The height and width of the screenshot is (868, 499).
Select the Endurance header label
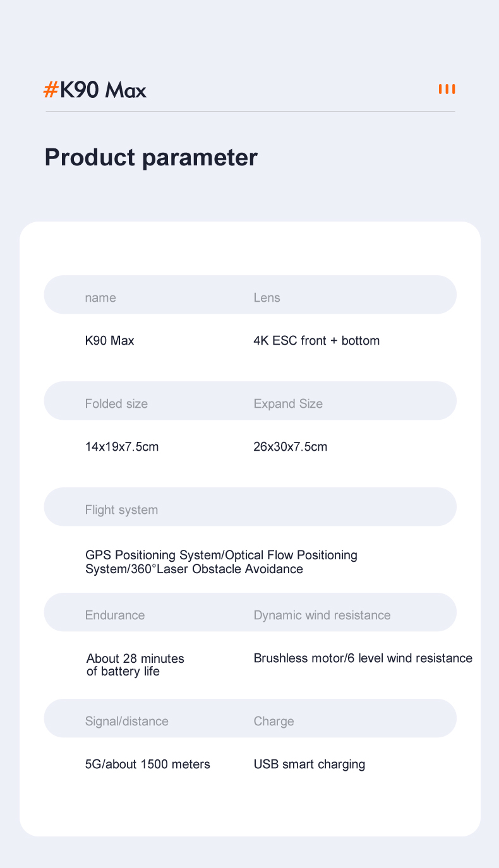click(x=115, y=615)
